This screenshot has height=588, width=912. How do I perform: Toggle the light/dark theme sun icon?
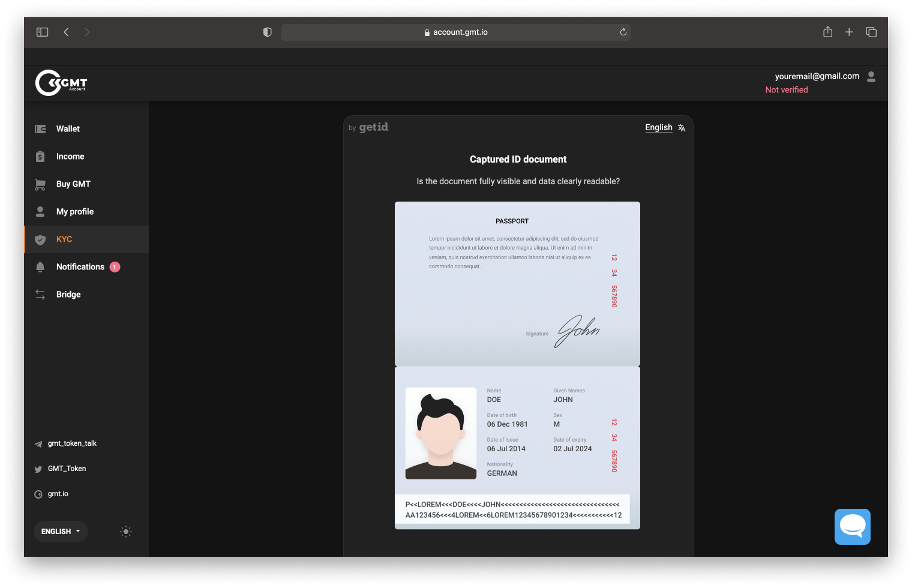tap(125, 532)
